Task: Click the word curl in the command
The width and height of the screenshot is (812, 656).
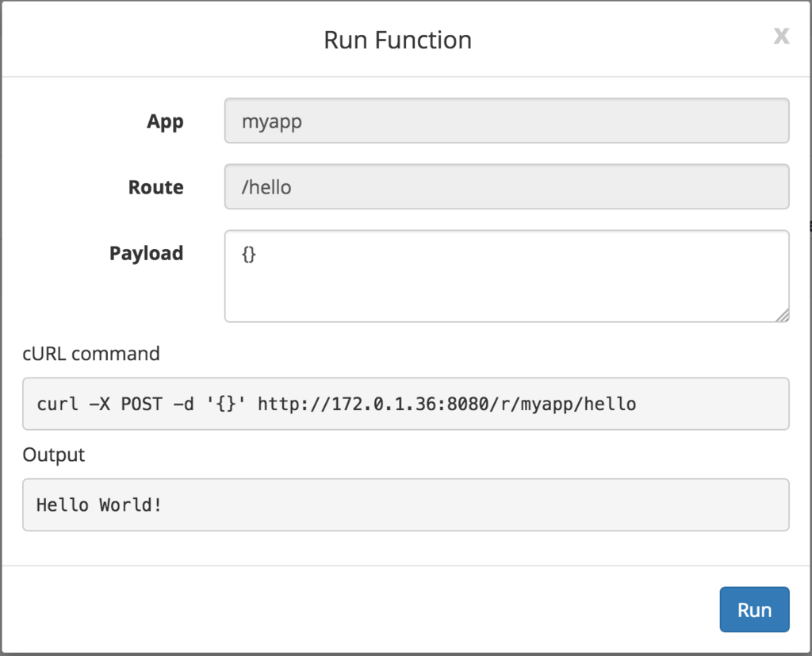Action: click(x=57, y=405)
